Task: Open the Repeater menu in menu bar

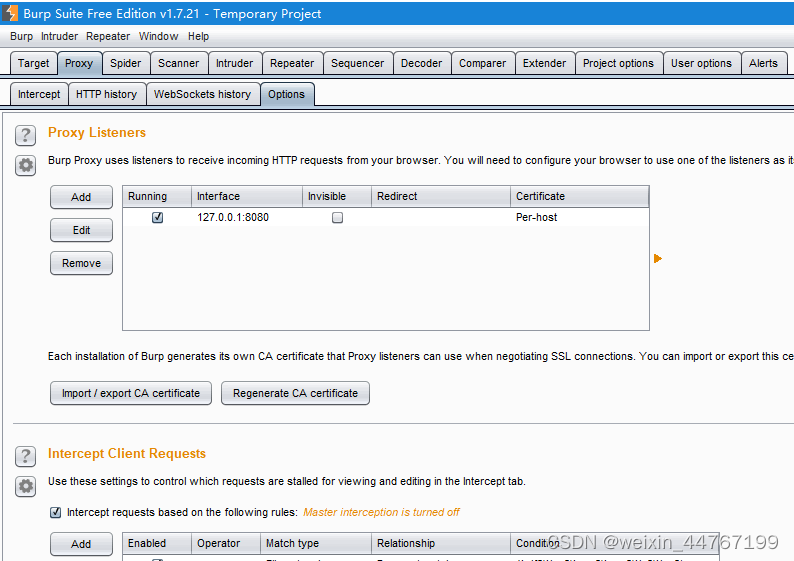Action: (108, 36)
